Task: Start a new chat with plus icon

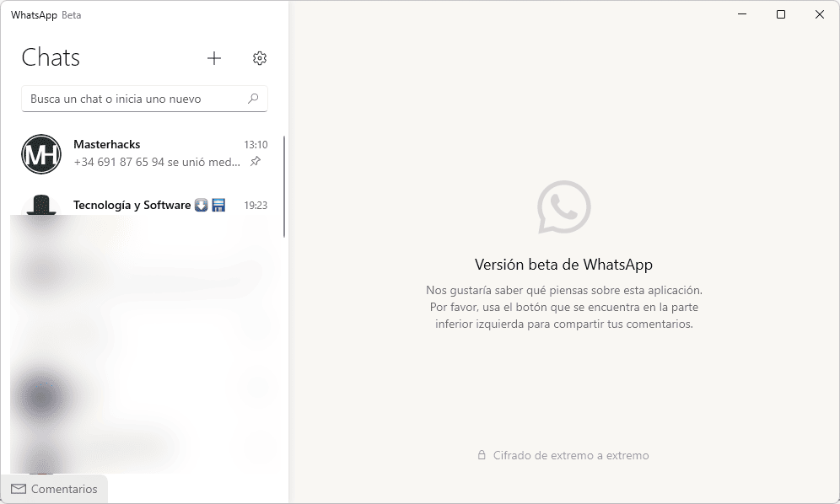Action: 214,58
